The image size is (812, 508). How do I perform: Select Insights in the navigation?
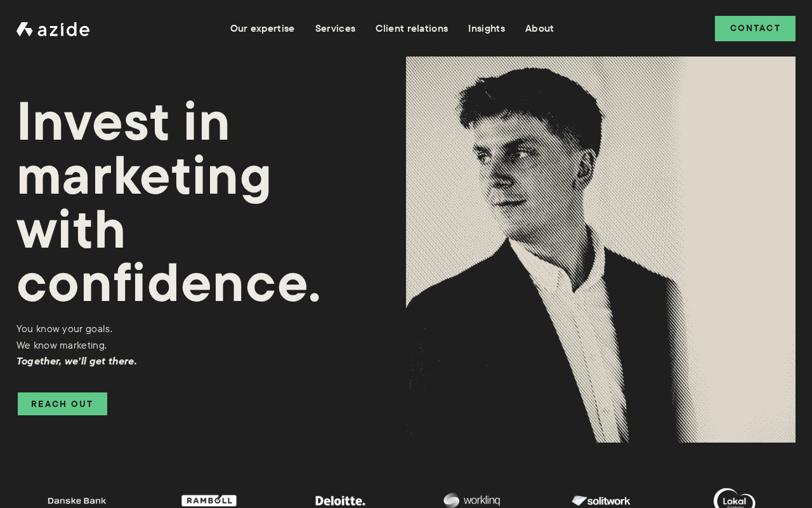pos(487,29)
